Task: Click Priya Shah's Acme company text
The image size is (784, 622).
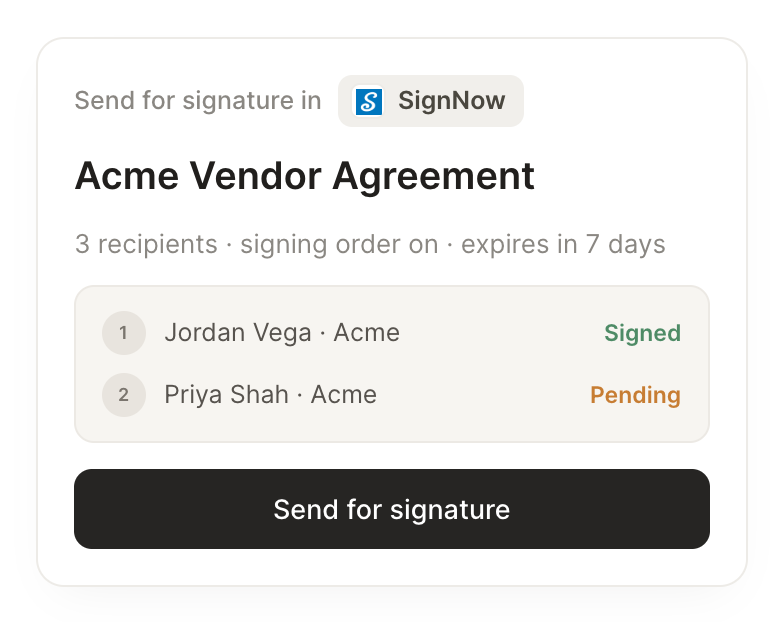Action: coord(344,394)
